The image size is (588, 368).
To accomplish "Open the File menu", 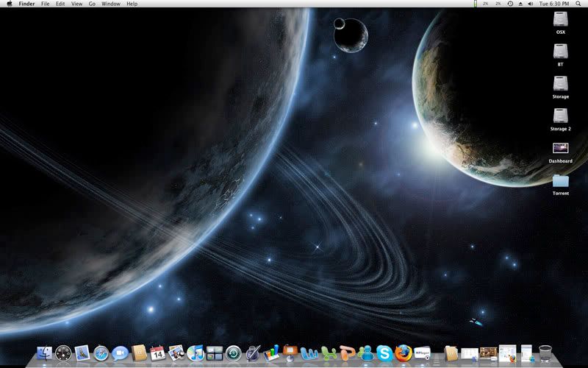I will [x=46, y=4].
